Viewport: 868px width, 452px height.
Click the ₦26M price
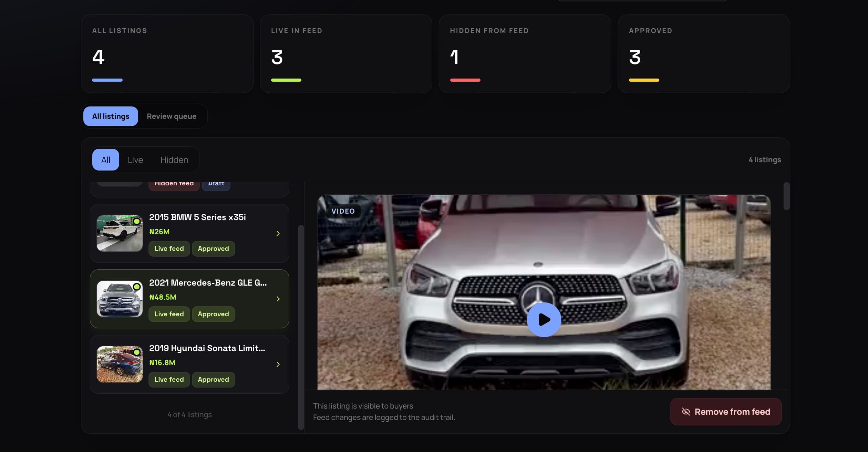pyautogui.click(x=159, y=232)
